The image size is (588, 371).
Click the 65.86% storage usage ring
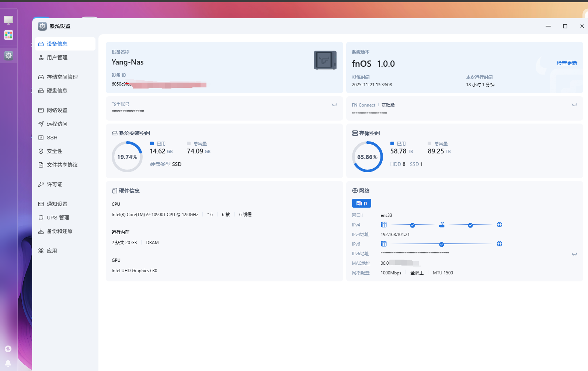pos(367,157)
